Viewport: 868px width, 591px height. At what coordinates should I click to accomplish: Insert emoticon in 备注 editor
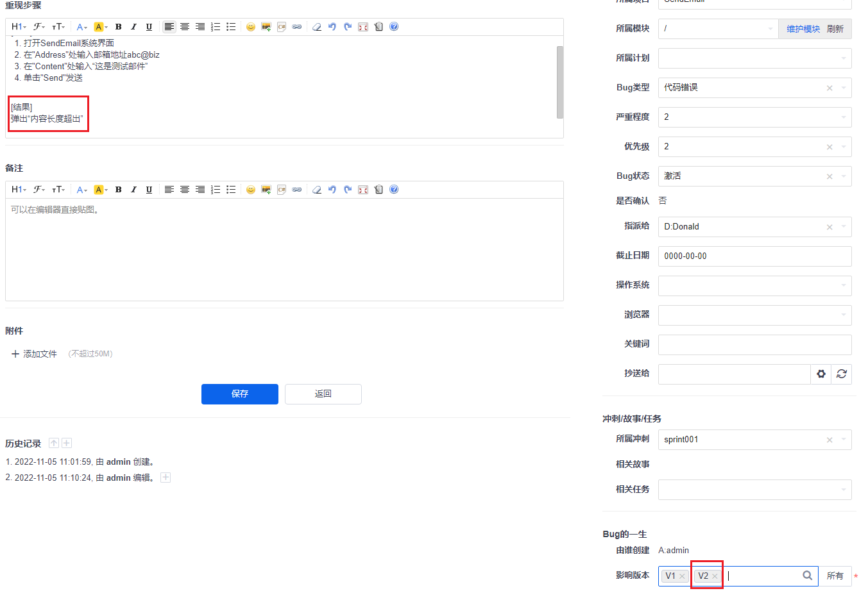pos(251,190)
